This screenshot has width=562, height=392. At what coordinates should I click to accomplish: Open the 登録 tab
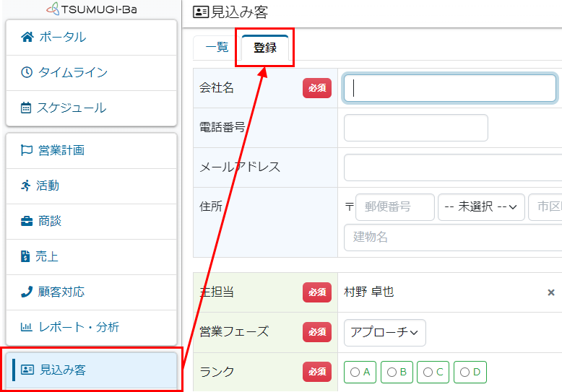265,48
